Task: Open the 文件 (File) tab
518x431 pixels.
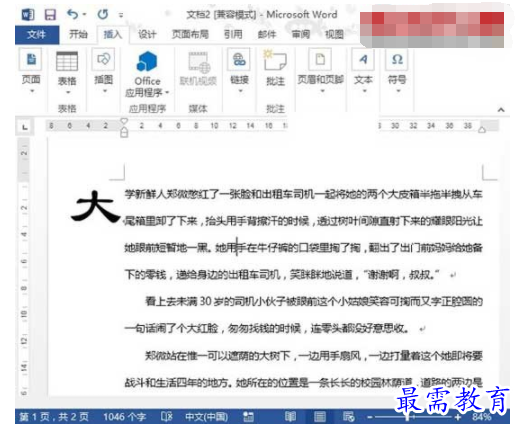Action: click(37, 34)
